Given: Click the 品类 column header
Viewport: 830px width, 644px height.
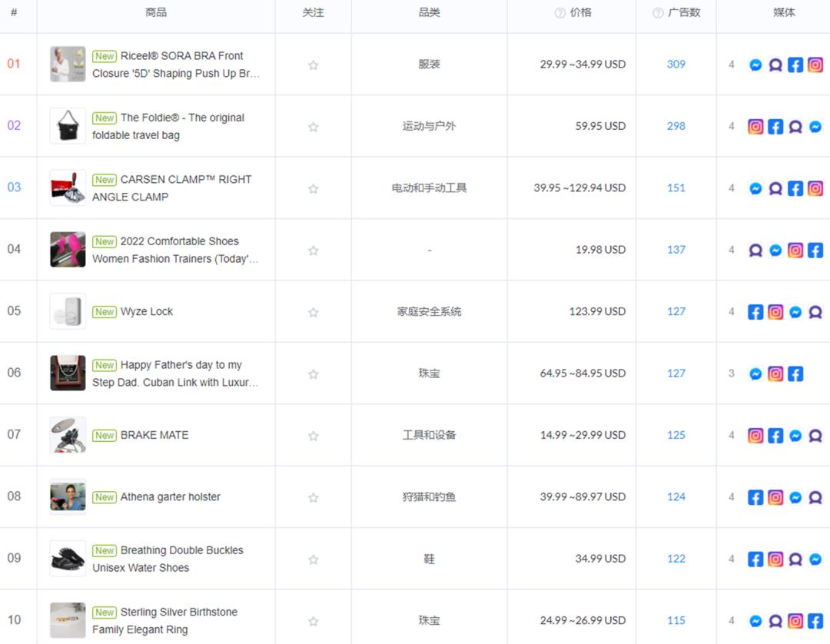Looking at the screenshot, I should [429, 12].
